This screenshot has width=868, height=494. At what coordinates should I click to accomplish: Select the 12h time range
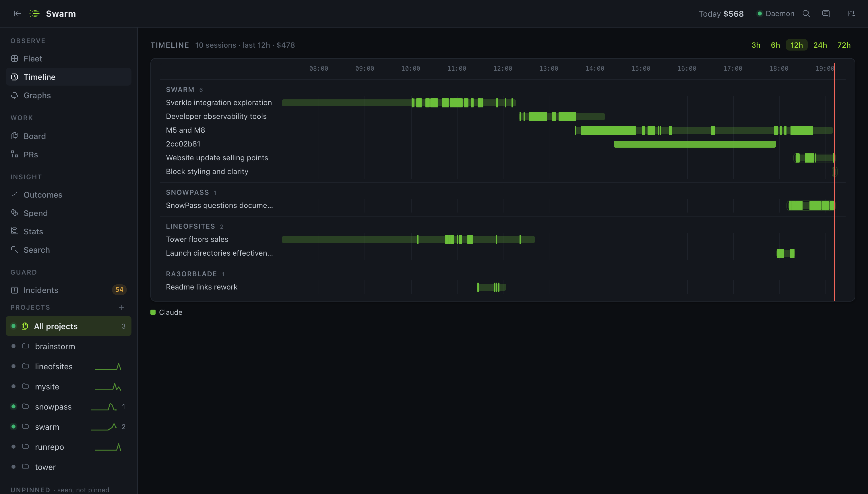[x=797, y=45]
